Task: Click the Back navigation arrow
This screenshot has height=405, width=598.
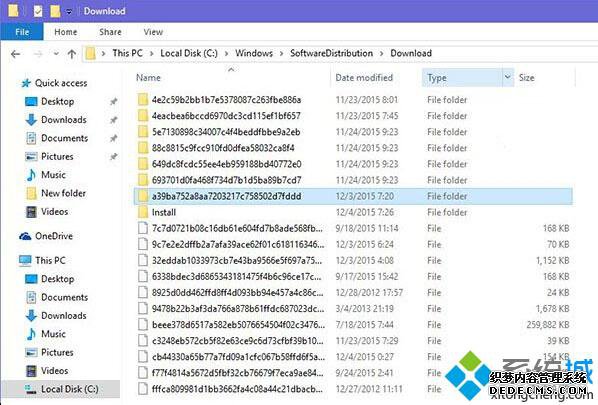Action: [x=16, y=54]
